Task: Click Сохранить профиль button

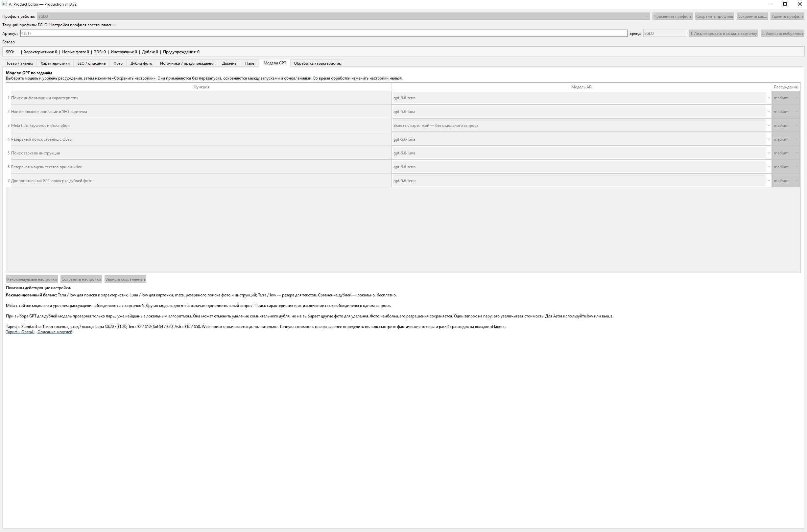Action: click(714, 16)
